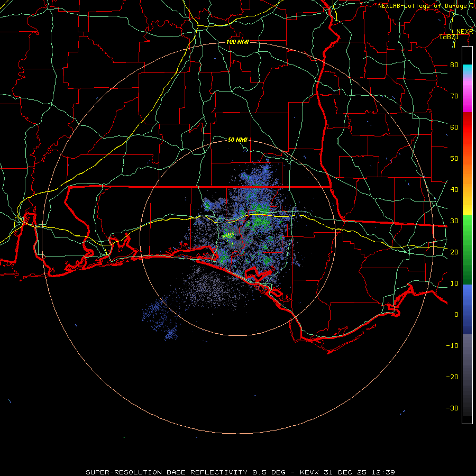Click the isolated blue echo cluster offshore southwest
476x476 pixels.
(x=160, y=319)
